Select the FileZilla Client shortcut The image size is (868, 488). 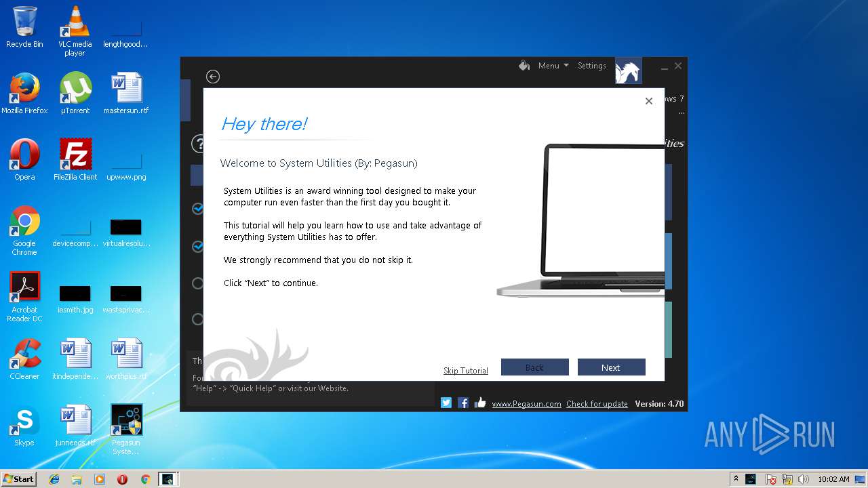(x=75, y=160)
